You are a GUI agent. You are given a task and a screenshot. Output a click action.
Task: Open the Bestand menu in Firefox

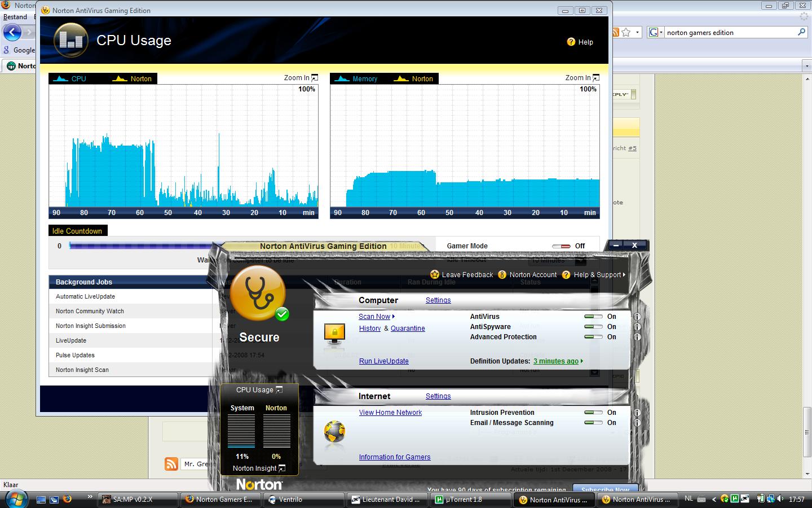pyautogui.click(x=15, y=17)
